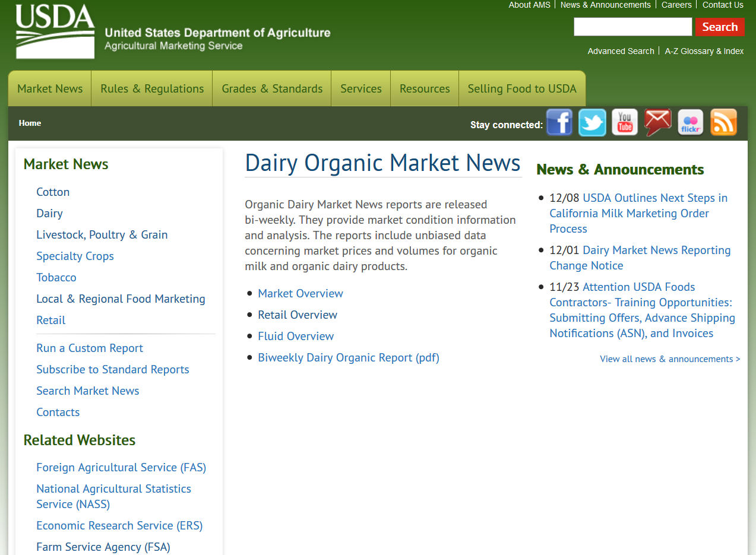This screenshot has height=555, width=756.
Task: Click the red Search button
Action: click(720, 27)
